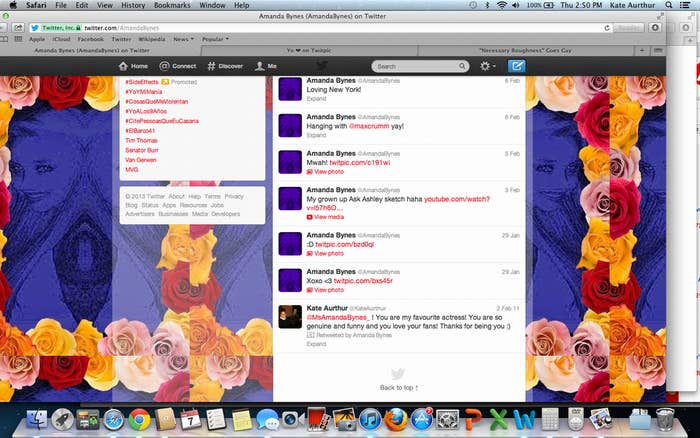700x438 pixels.
Task: Click the Reader button in address bar
Action: click(x=629, y=28)
